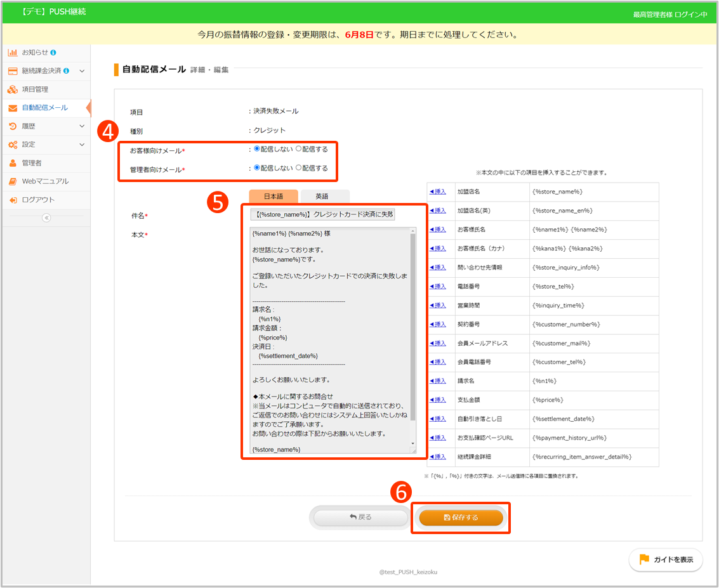Image resolution: width=719 pixels, height=588 pixels.
Task: Choose ログアウト in the sidebar
Action: 46,200
